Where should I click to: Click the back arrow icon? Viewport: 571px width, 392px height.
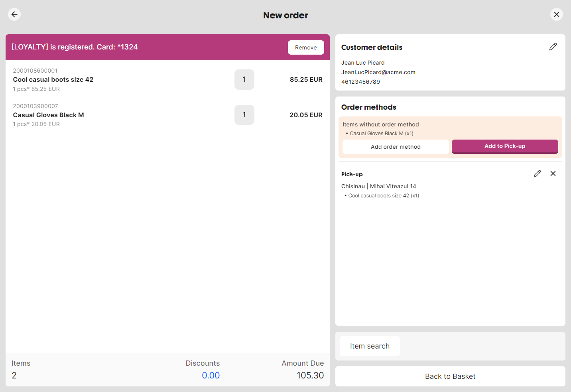pyautogui.click(x=14, y=14)
